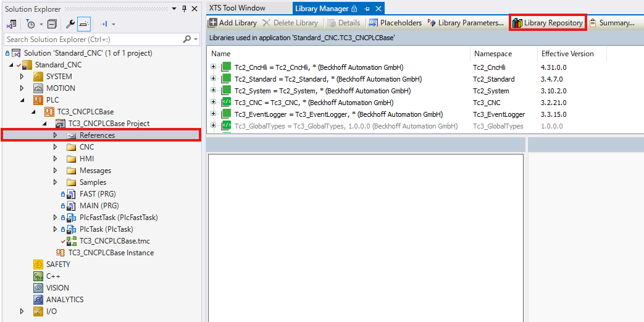This screenshot has width=644, height=322.
Task: Open Library Repository
Action: click(x=548, y=23)
